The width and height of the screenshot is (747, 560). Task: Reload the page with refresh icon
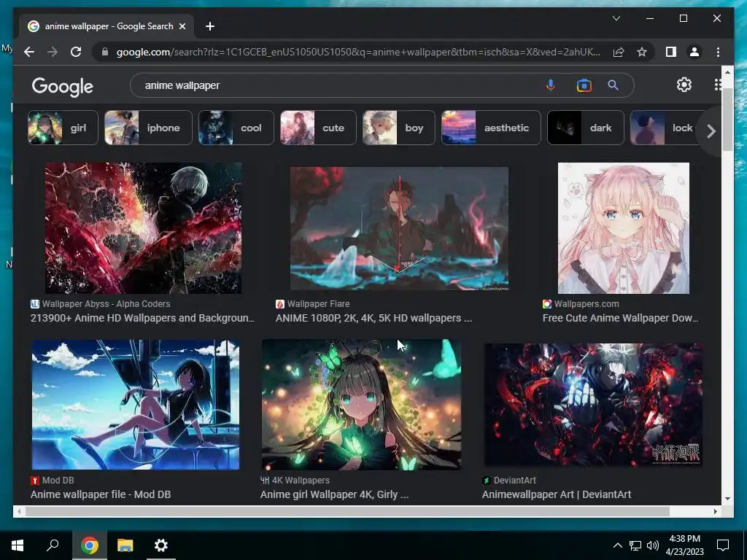(x=76, y=52)
